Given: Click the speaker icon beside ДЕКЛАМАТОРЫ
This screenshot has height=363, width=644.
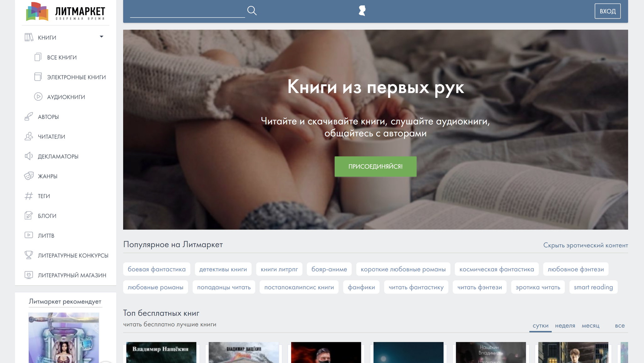Looking at the screenshot, I should coord(29,156).
